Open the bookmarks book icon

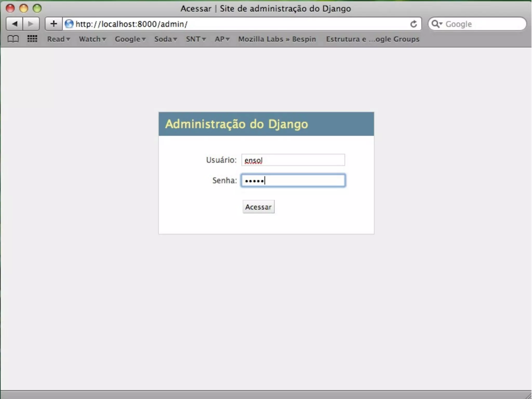[x=13, y=39]
